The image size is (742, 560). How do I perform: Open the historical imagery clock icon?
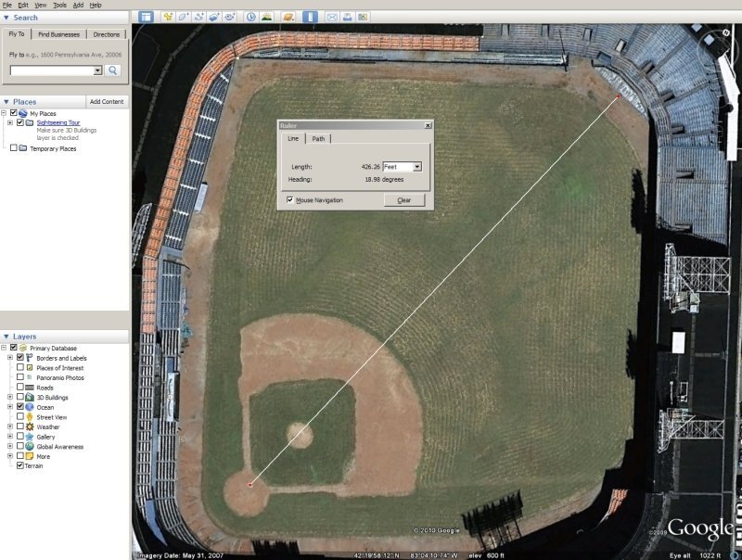tap(251, 17)
